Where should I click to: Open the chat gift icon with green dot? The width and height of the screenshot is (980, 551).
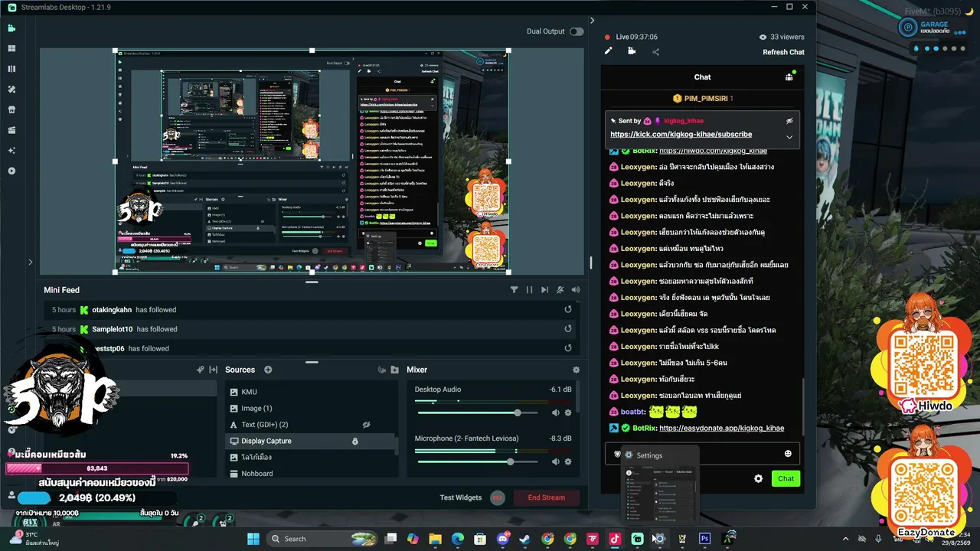tap(789, 77)
